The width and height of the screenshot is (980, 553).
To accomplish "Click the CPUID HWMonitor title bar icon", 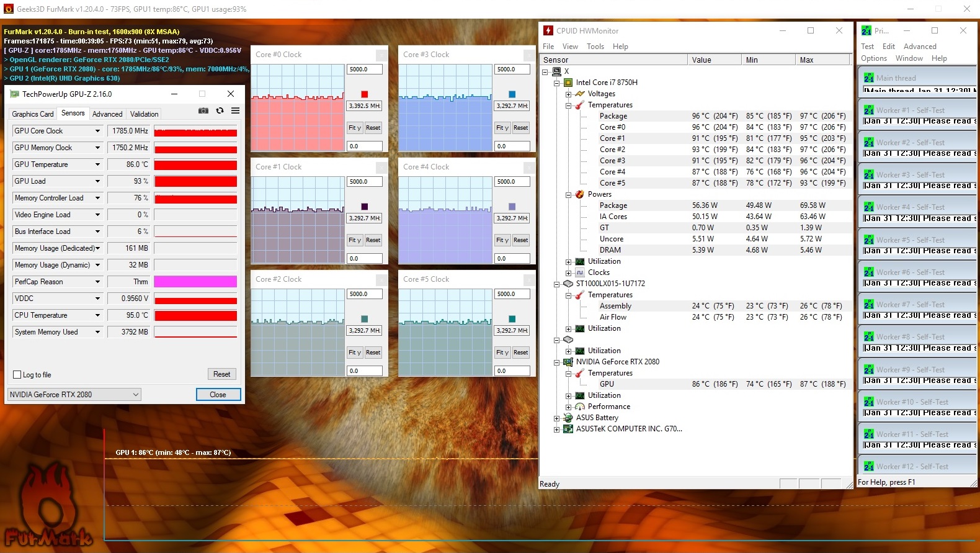I will coord(548,30).
